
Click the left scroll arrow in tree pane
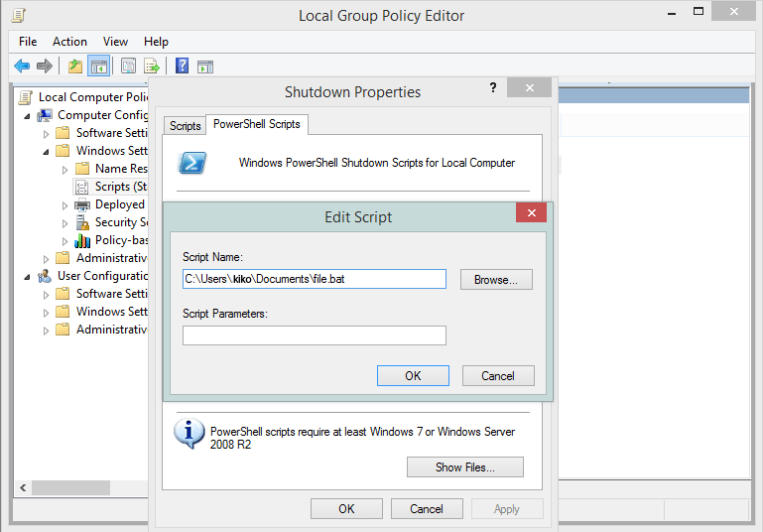[23, 487]
